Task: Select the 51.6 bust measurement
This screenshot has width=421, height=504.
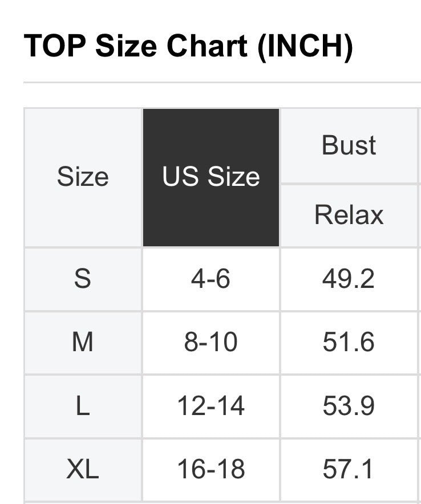Action: point(349,343)
